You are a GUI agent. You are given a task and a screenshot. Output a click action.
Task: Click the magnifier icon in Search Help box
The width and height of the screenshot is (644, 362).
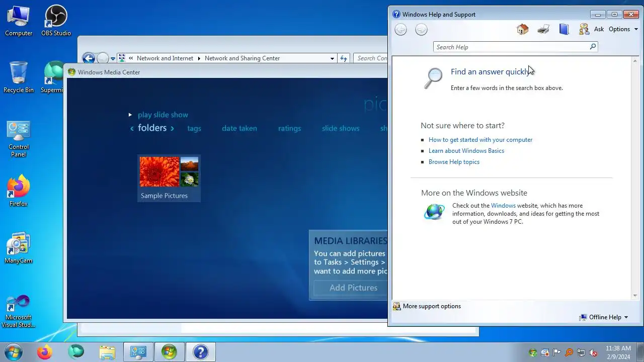click(593, 47)
